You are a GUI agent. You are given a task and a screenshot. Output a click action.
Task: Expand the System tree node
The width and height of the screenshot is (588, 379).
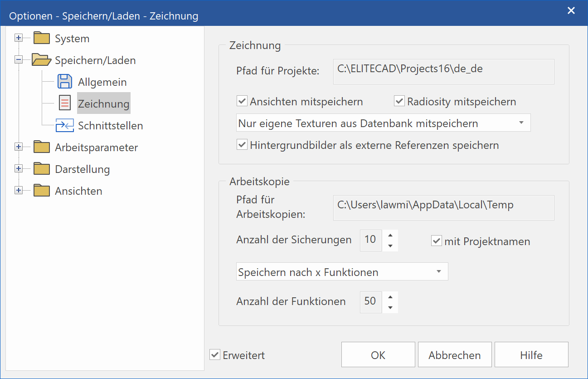(19, 38)
